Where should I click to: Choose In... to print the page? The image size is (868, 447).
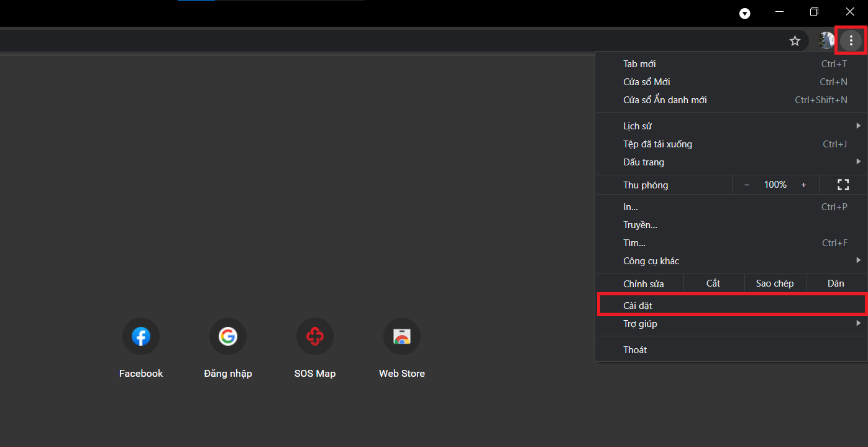point(731,207)
